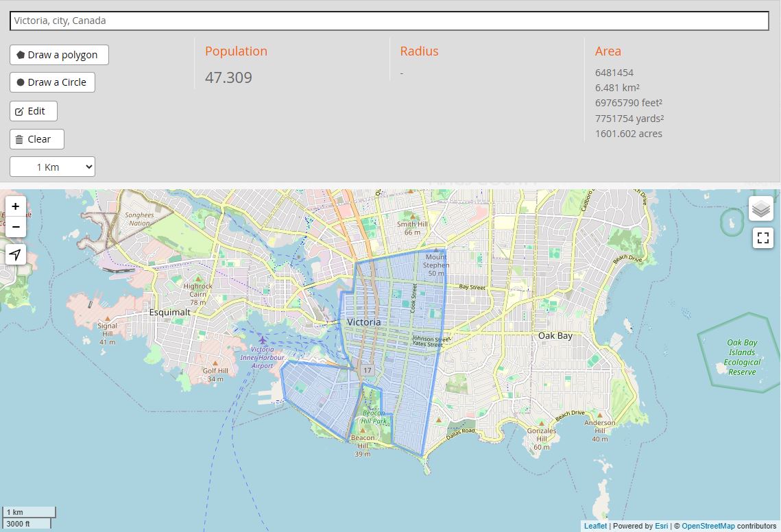
Task: Start drawing a circle
Action: coord(52,82)
